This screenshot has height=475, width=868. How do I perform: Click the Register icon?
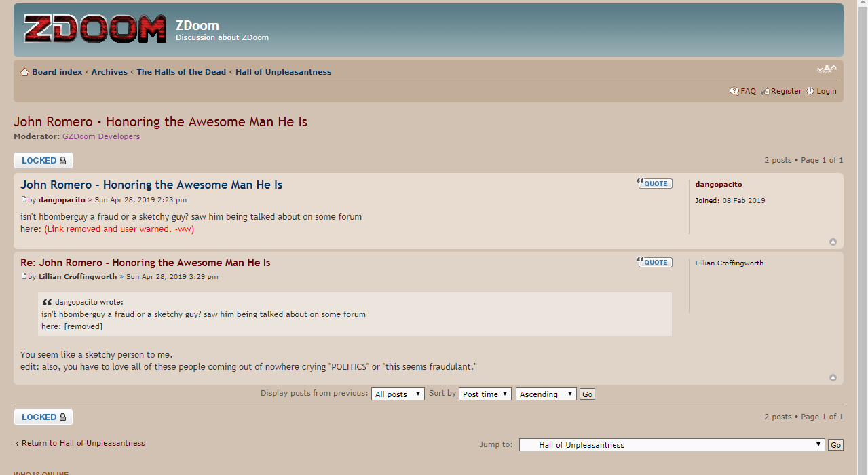(765, 91)
